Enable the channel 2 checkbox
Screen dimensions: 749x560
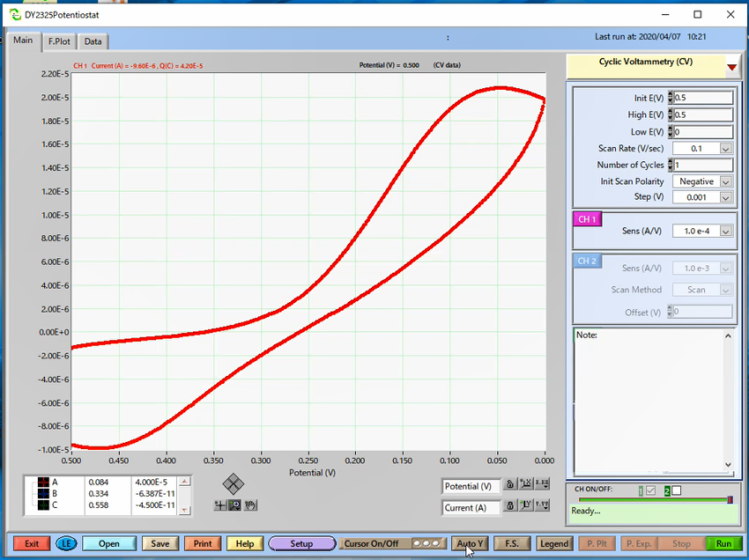[x=677, y=490]
